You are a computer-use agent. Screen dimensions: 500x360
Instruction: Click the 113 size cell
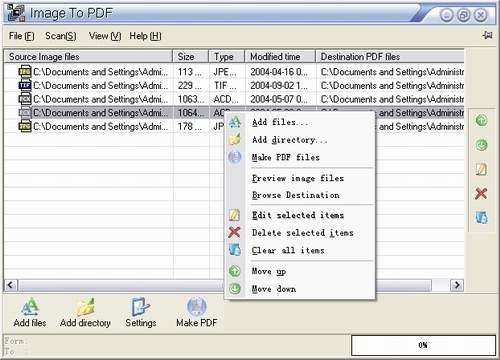(190, 72)
